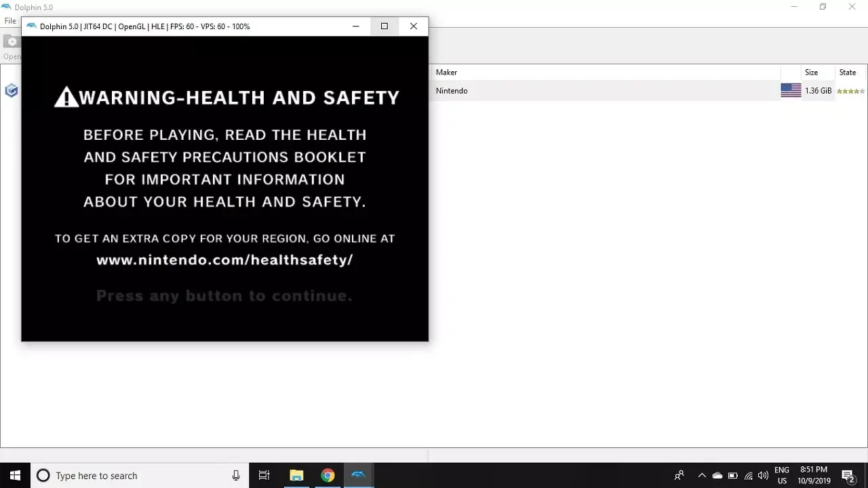The image size is (868, 488).
Task: Click the Dolphin taskbar icon
Action: (359, 475)
